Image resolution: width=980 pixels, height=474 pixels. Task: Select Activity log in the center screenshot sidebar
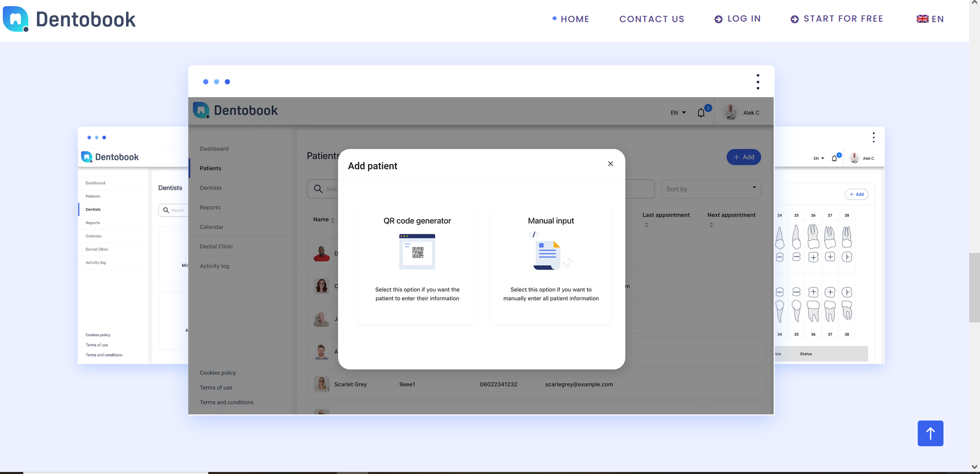(215, 266)
